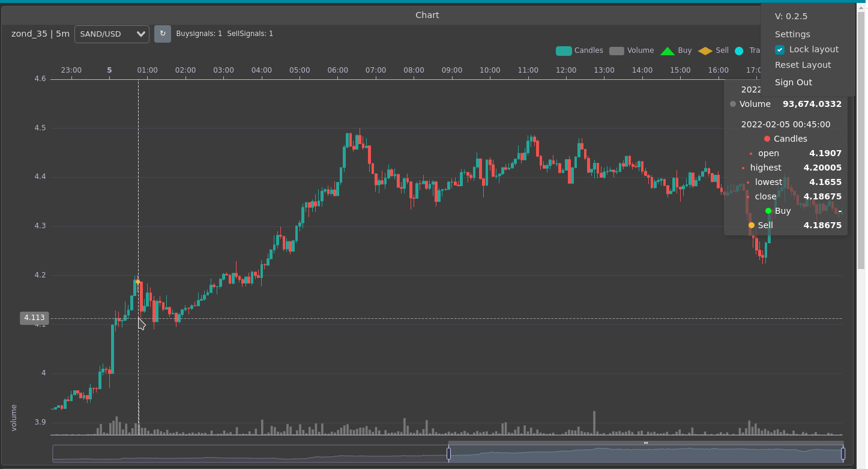
Task: Click the teal Candles swatch in the legend
Action: 564,50
